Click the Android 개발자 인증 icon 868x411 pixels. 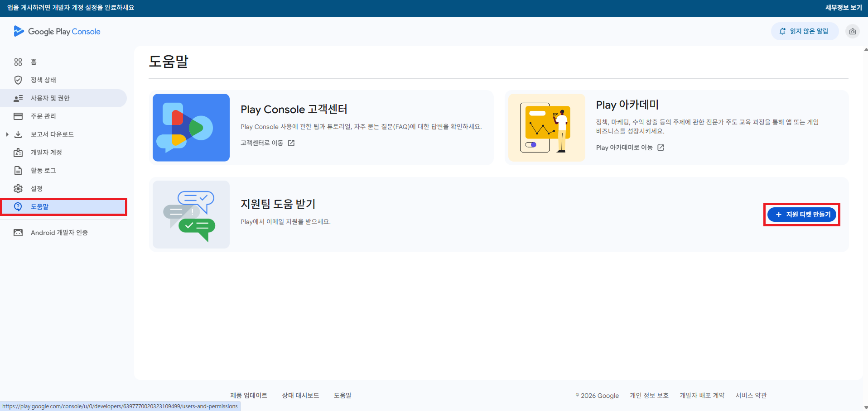pos(18,233)
